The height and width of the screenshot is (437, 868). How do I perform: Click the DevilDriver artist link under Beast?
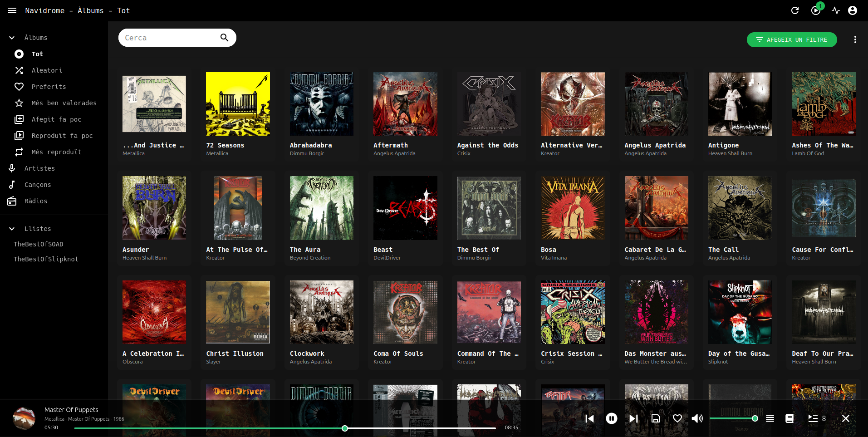coord(387,258)
